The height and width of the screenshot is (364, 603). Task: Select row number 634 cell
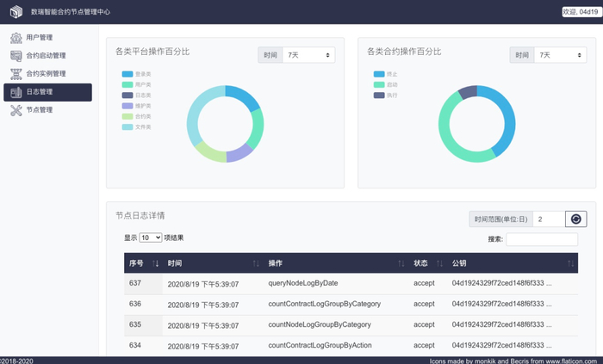[x=143, y=346]
